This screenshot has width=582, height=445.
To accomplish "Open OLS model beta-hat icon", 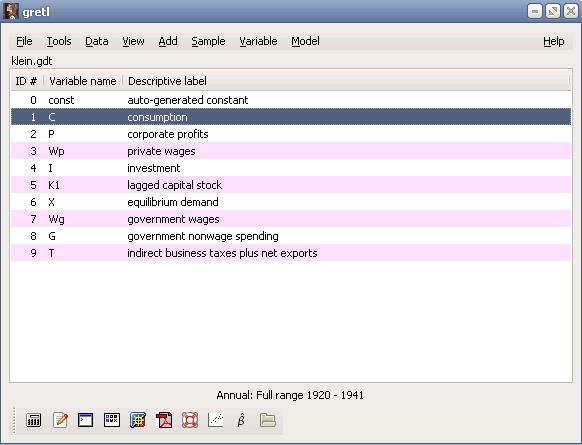I will (x=241, y=420).
